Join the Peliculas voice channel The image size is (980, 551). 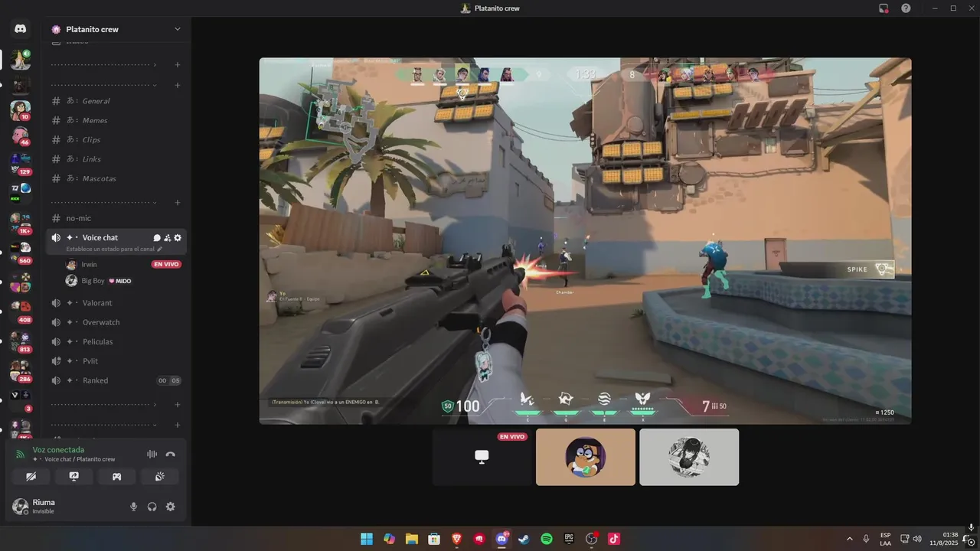116,341
